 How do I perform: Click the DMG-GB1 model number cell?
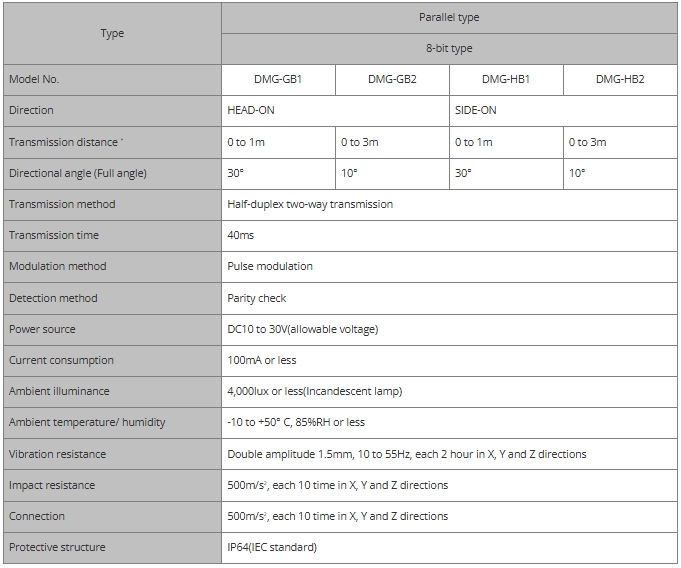(x=278, y=79)
